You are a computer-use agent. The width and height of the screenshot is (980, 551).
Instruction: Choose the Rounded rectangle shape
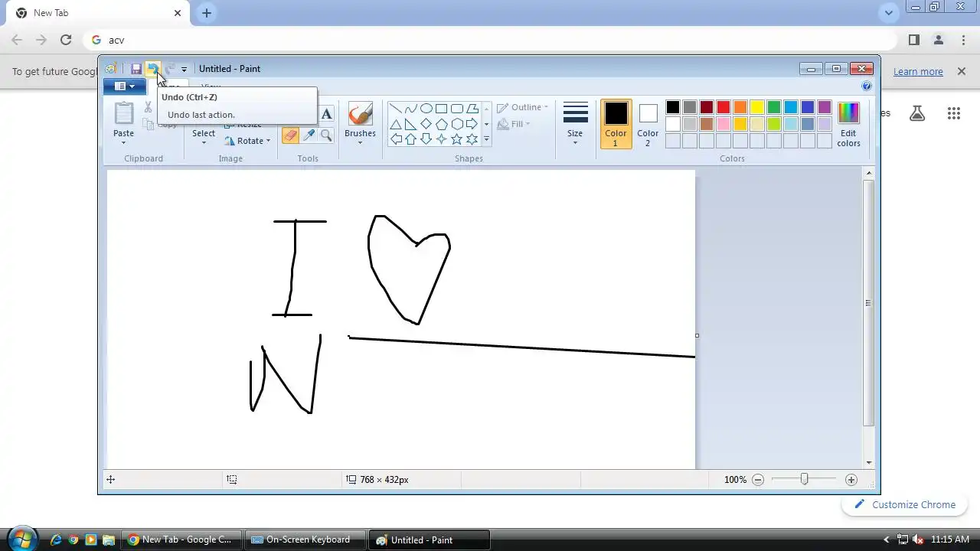click(x=457, y=109)
